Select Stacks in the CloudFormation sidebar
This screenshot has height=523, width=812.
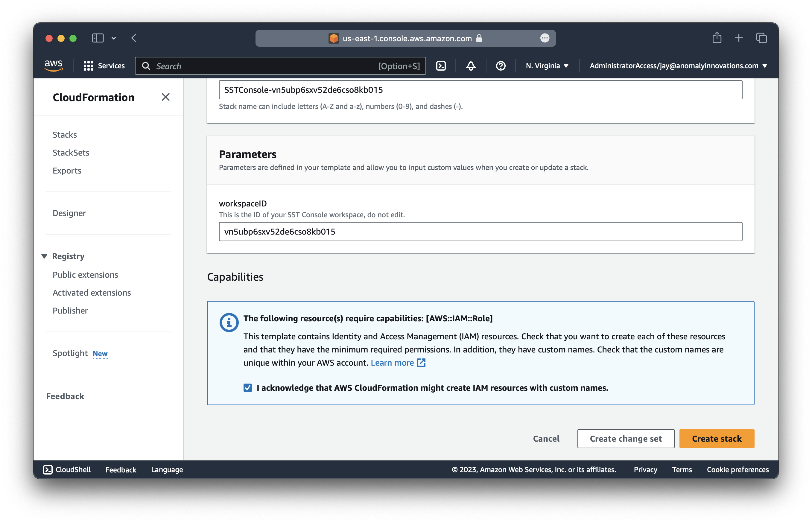coord(65,134)
